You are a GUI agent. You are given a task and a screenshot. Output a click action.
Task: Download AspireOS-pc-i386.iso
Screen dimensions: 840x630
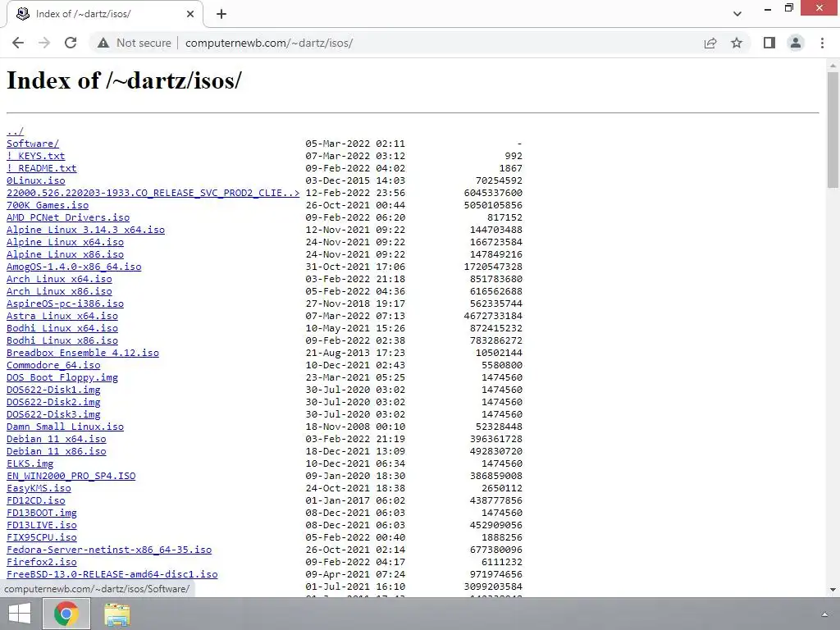click(x=65, y=304)
